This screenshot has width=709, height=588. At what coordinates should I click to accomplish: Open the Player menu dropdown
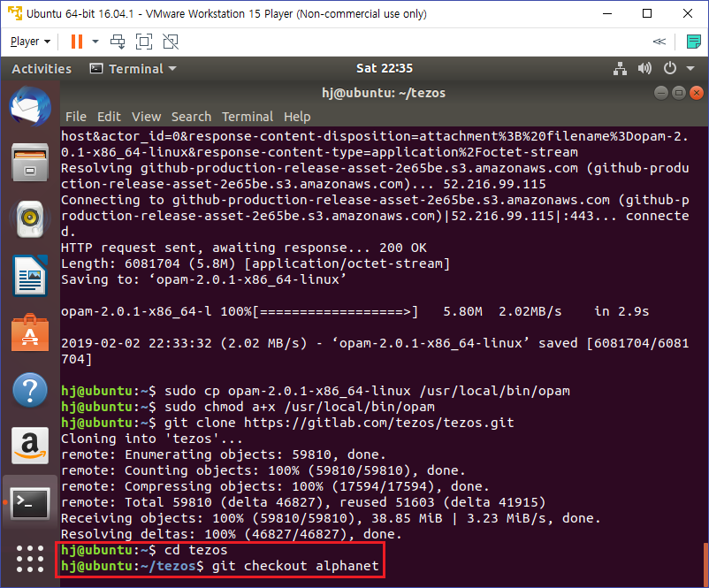(30, 42)
